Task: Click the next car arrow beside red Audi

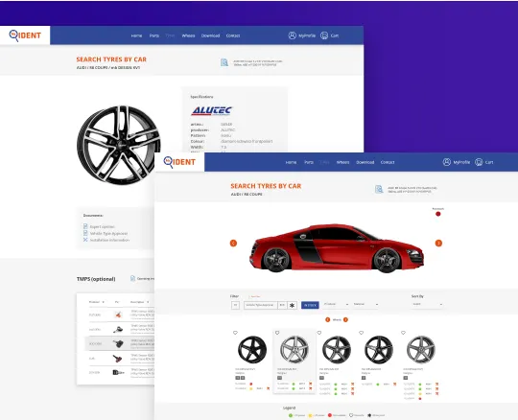Action: (x=438, y=244)
